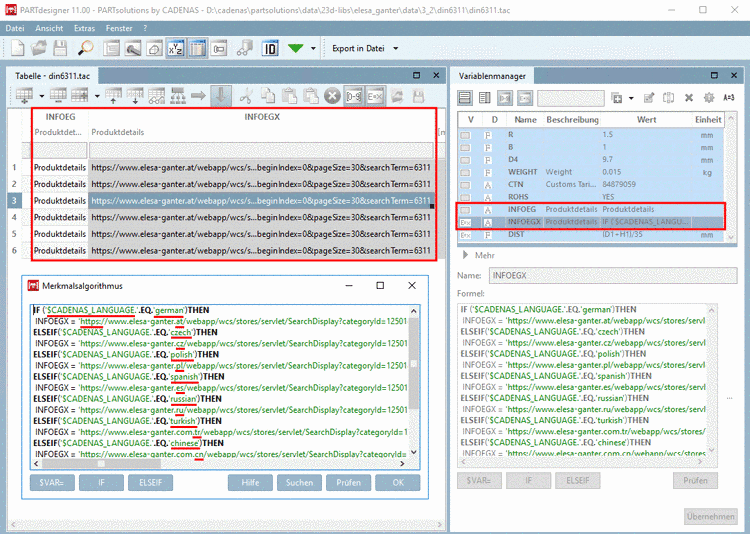Click the hierarchy structure icon in table toolbar
The height and width of the screenshot is (534, 750).
178,96
